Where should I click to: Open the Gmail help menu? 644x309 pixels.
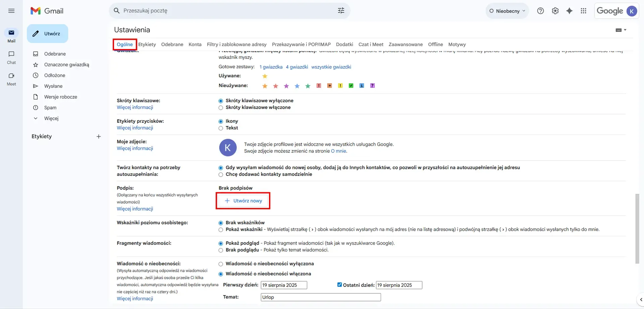click(x=541, y=10)
